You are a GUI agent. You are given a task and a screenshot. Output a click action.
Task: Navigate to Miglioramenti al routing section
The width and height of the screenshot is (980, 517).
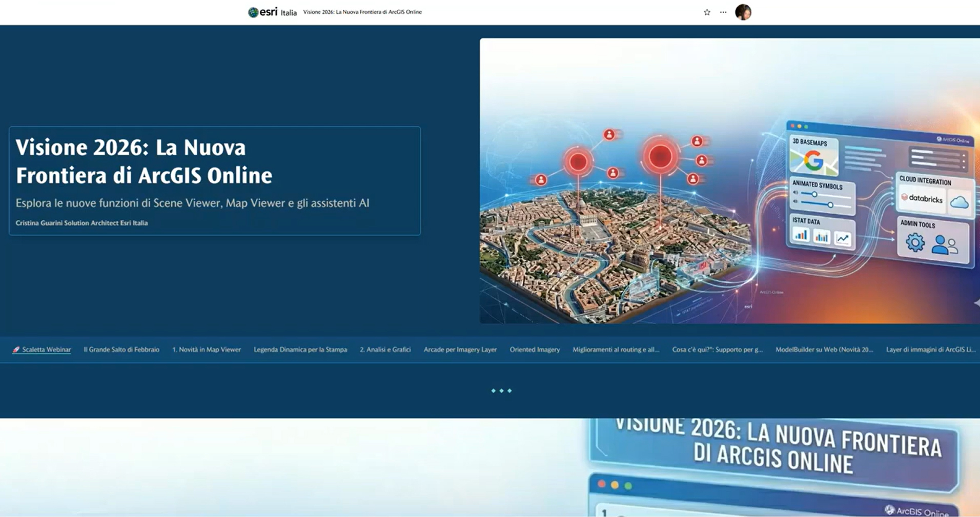point(616,349)
